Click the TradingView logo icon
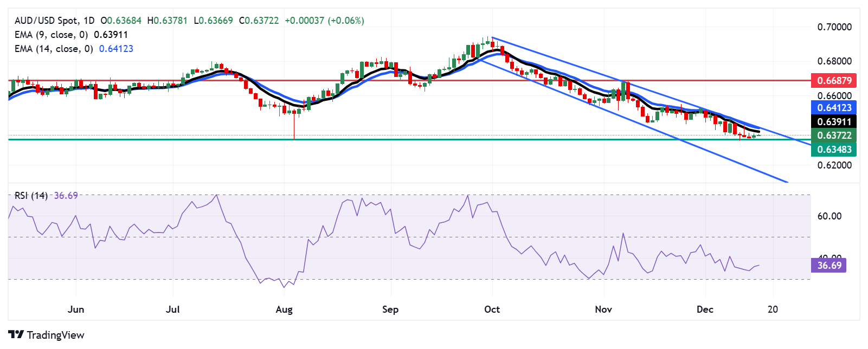The height and width of the screenshot is (349, 868). point(16,334)
